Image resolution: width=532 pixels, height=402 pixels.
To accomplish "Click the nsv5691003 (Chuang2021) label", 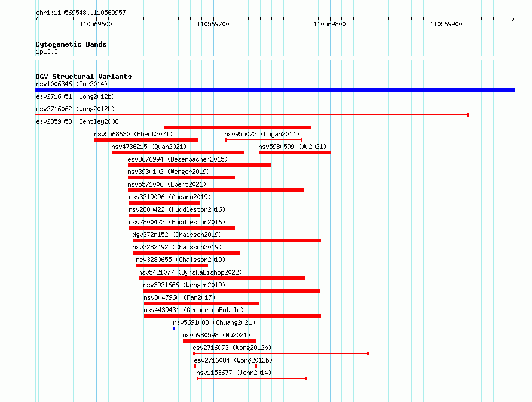I will click(214, 322).
